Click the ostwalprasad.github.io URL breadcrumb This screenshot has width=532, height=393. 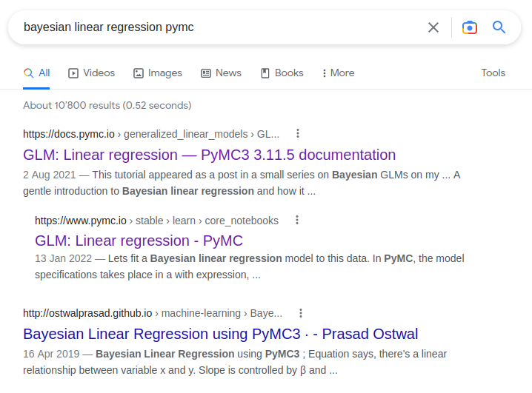[153, 313]
